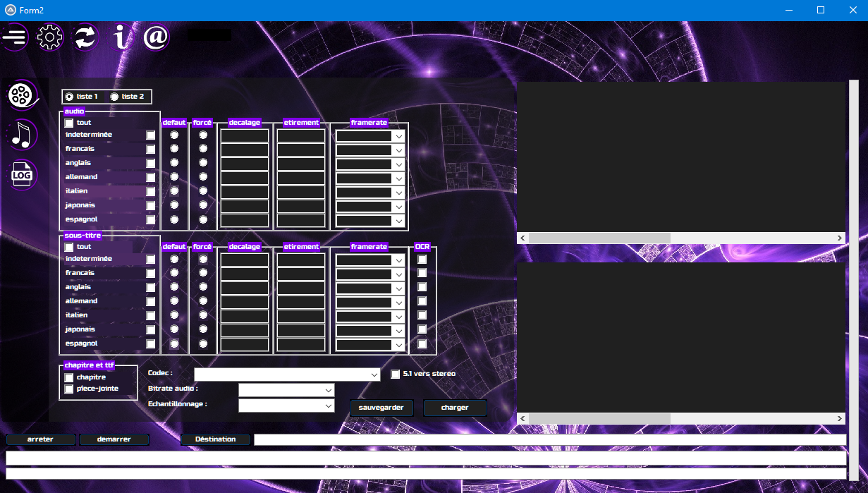Click the destination path input field

550,439
